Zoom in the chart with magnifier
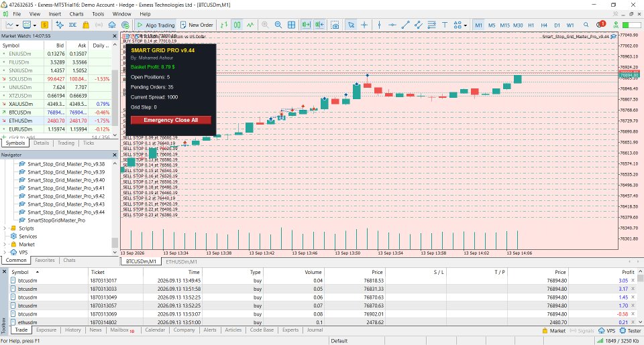The image size is (644, 345). pyautogui.click(x=265, y=25)
